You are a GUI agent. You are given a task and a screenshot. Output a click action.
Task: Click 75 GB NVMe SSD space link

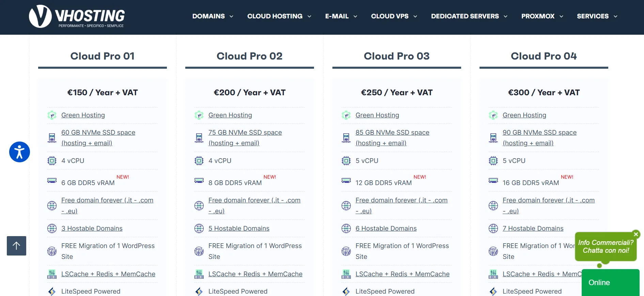point(245,138)
